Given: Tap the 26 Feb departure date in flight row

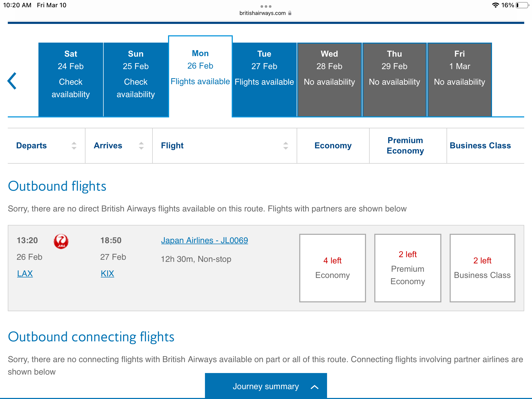Looking at the screenshot, I should pos(29,257).
